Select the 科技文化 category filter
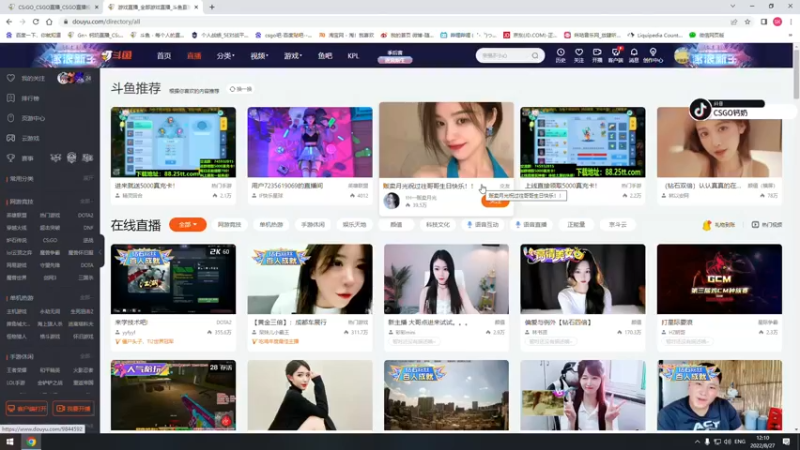 tap(438, 224)
